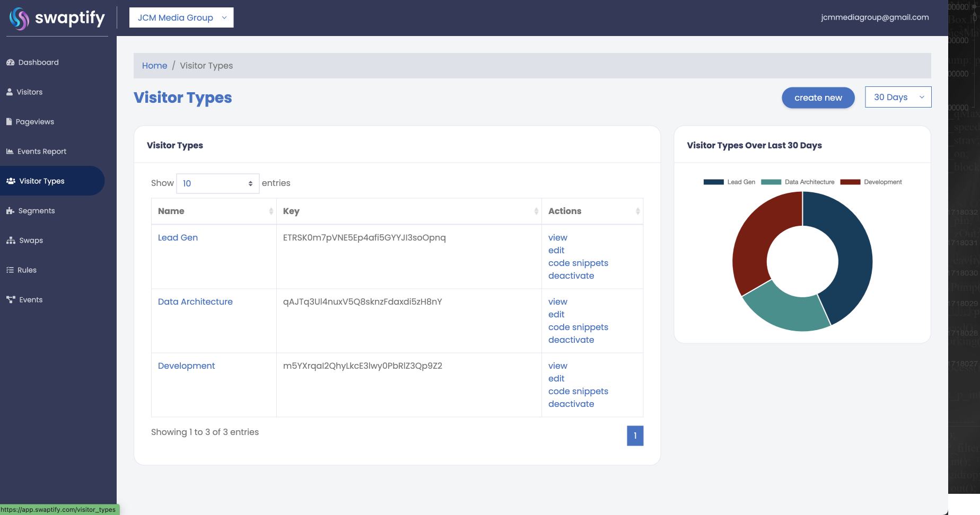Open the Data Architecture visitor type
Viewport: 980px width, 515px height.
click(195, 302)
